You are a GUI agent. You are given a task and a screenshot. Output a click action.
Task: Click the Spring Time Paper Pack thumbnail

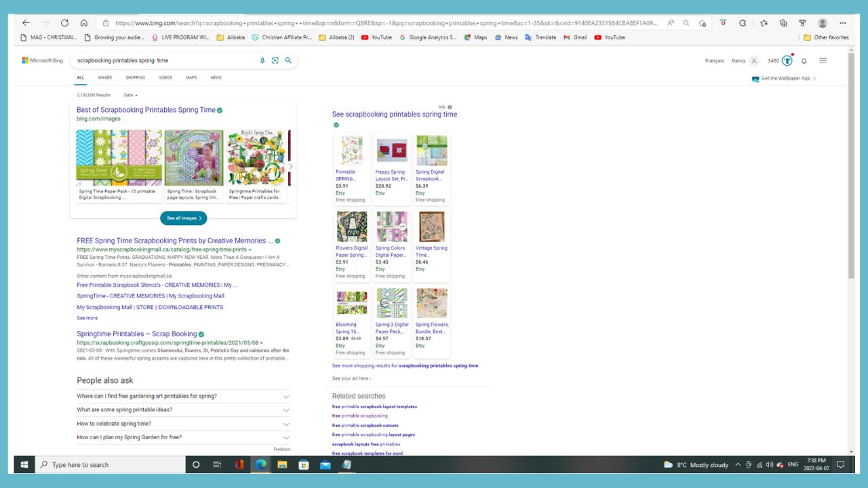[x=119, y=158]
